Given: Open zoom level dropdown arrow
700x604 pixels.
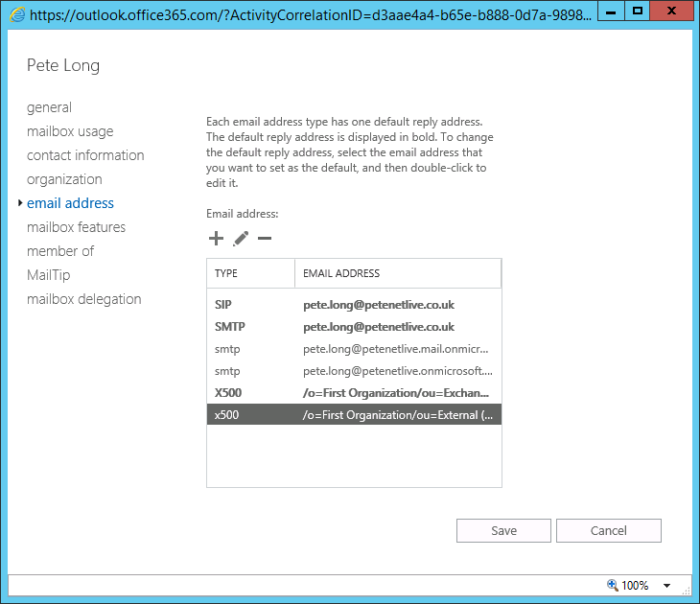Looking at the screenshot, I should (667, 585).
